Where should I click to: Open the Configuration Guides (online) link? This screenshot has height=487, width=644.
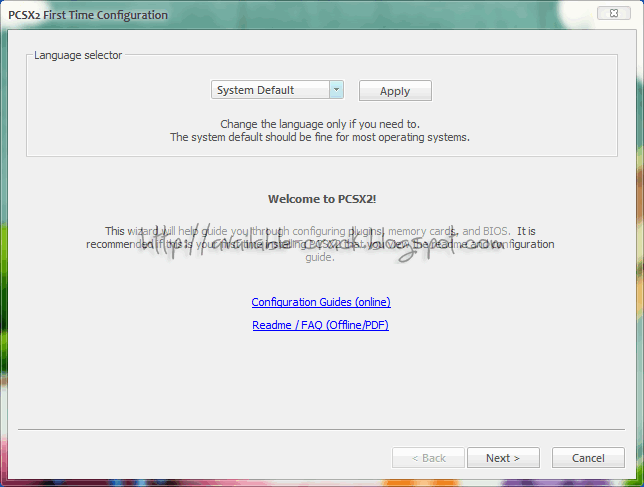pos(321,302)
